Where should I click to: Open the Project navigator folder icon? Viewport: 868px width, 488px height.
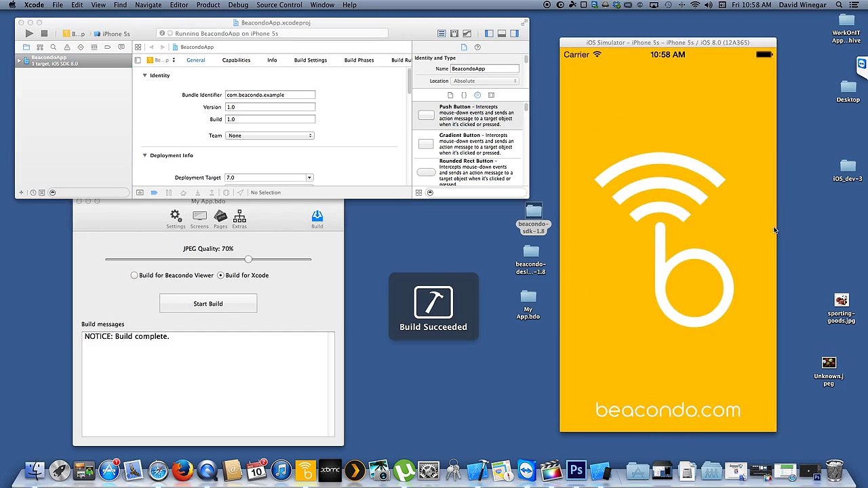26,47
